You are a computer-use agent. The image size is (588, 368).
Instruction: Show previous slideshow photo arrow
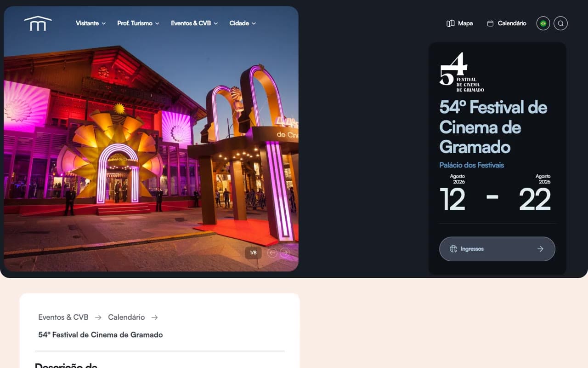point(272,253)
